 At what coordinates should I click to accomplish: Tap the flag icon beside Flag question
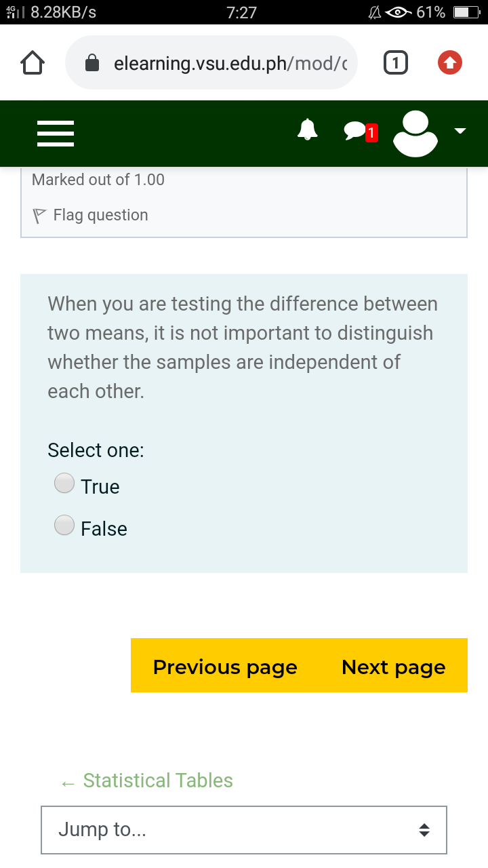pyautogui.click(x=40, y=216)
